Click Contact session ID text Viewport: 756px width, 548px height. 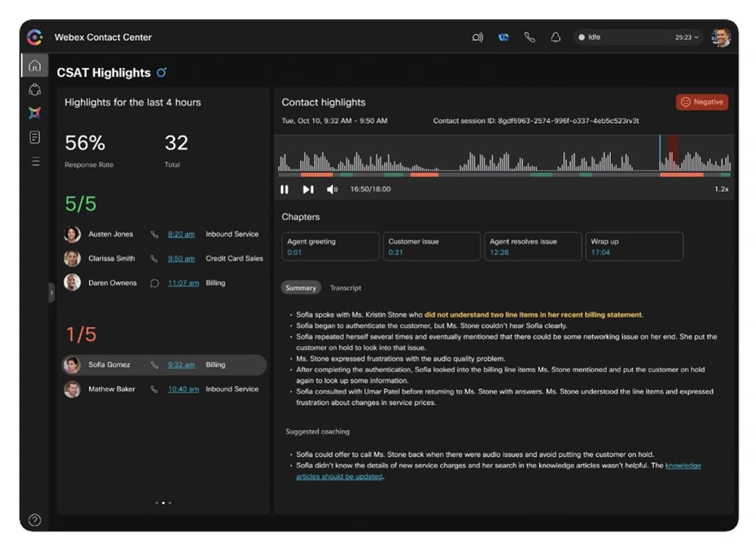tap(536, 121)
